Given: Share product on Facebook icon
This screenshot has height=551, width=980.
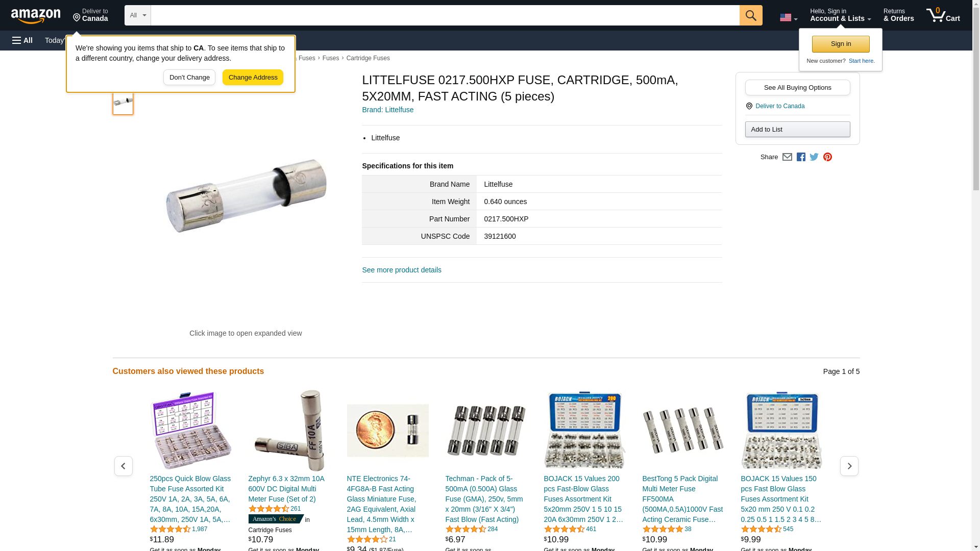Looking at the screenshot, I should click(801, 157).
